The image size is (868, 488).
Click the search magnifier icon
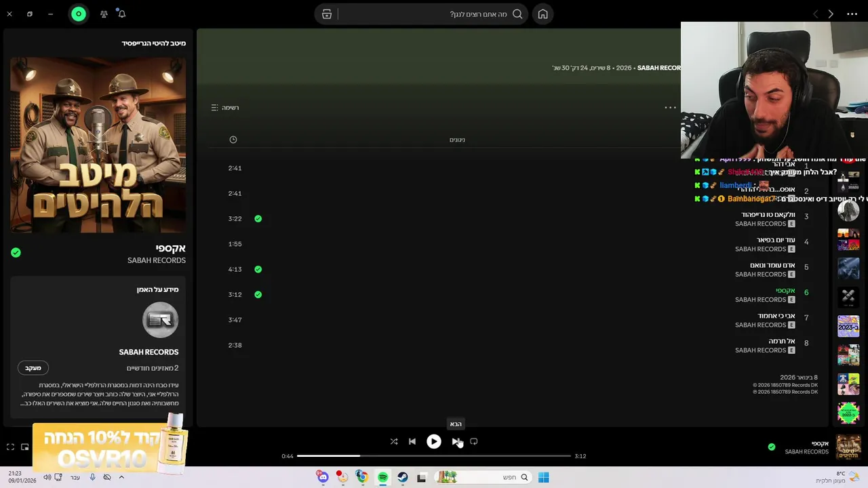click(x=517, y=14)
